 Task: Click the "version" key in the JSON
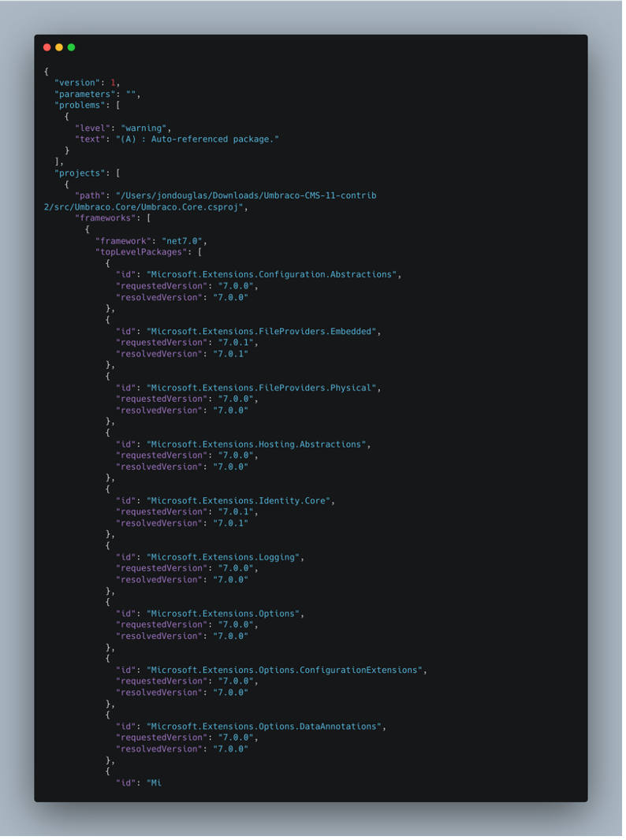coord(77,83)
